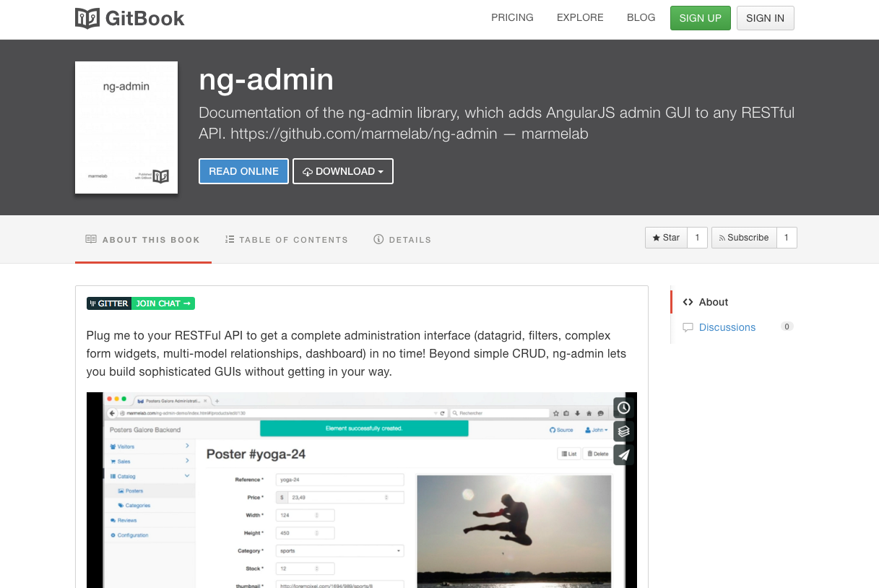Screen dimensions: 879x588
Task: Go to the EXPLORE menu item
Action: pos(580,17)
